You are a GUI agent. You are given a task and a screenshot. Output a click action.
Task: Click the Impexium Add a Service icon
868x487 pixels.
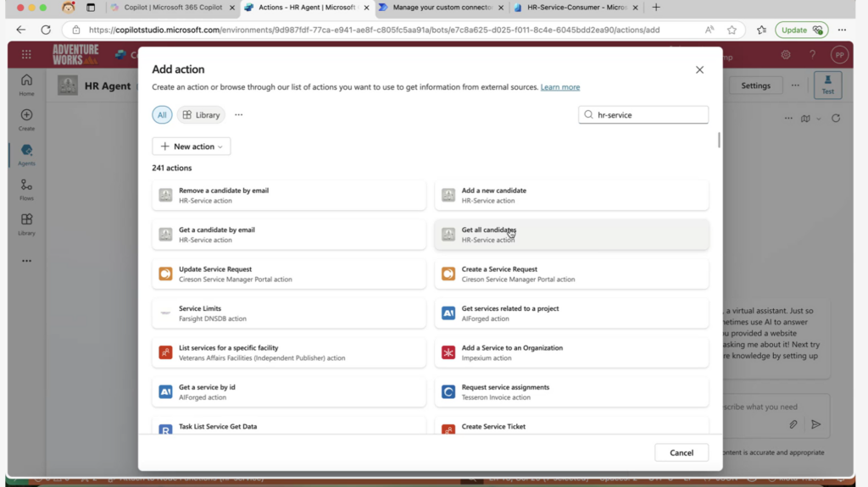pos(448,352)
